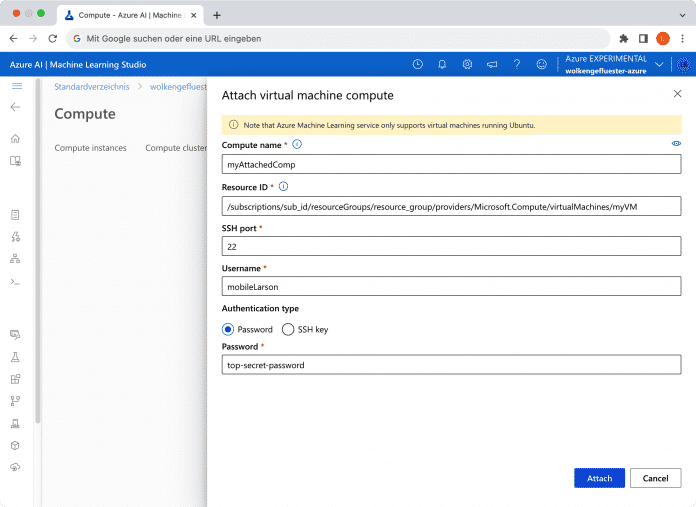Expand the Azure EXPERIMENTAL workspace dropdown
The height and width of the screenshot is (507, 696).
(658, 64)
